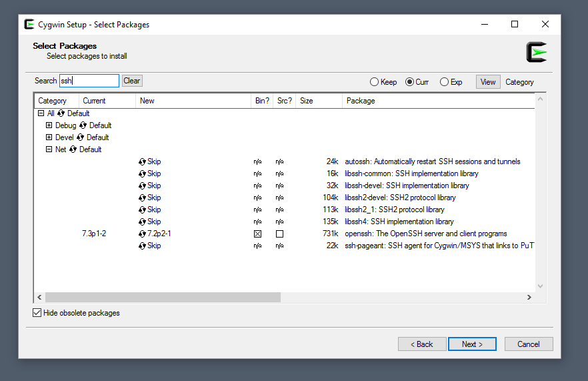Proceed with the Next button
588x381 pixels.
472,344
